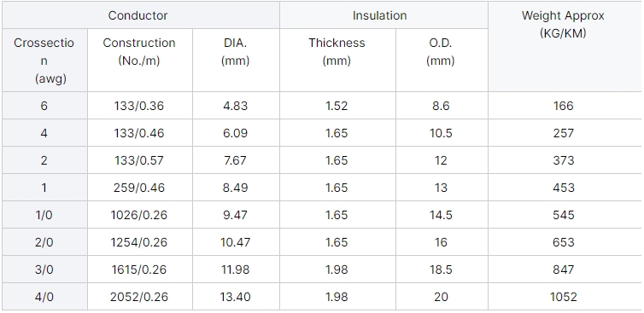Select the diameter value 9.47

coord(236,215)
